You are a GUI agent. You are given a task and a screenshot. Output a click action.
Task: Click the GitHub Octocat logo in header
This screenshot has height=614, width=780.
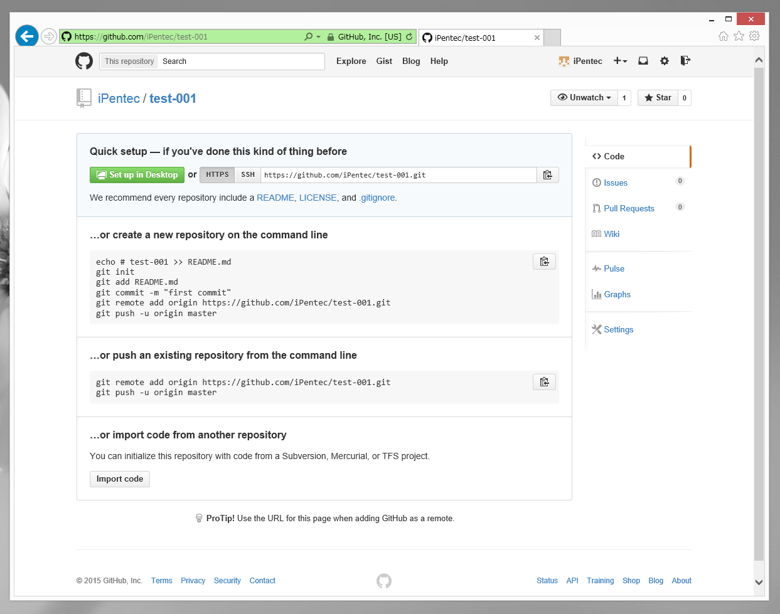[84, 61]
